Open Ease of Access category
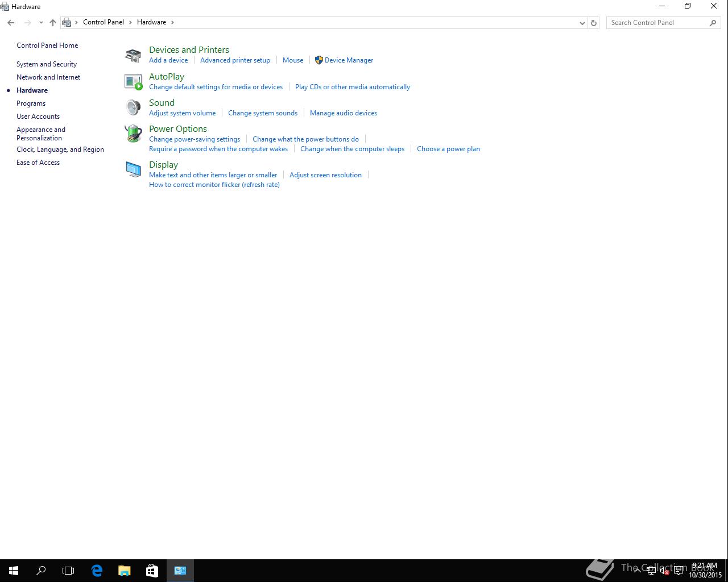 coord(38,163)
